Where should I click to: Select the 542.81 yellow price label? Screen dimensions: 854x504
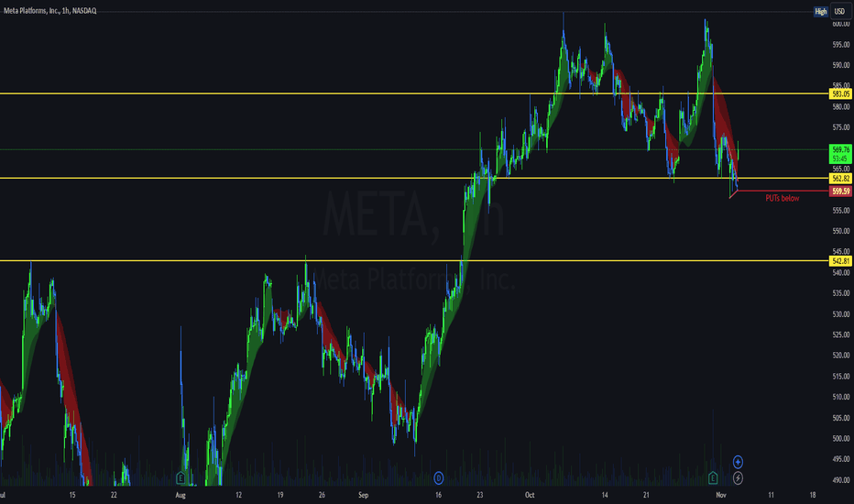(x=840, y=261)
